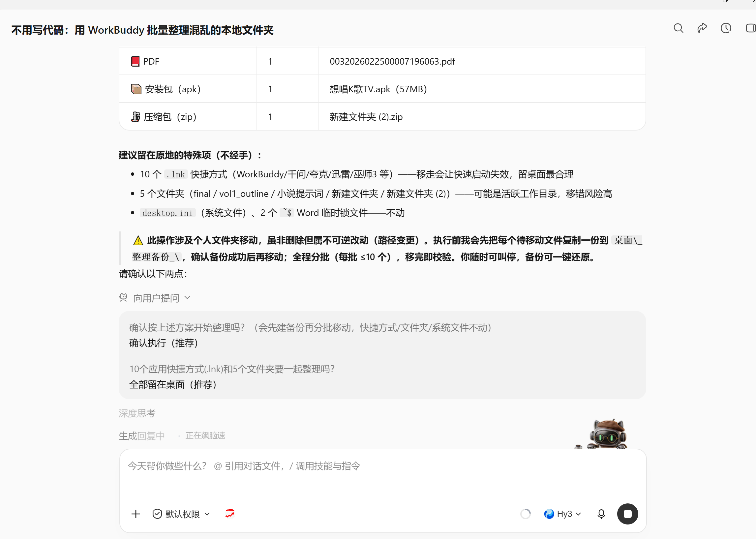Screen dimensions: 756x539
Task: Click the PDF category label
Action: (151, 61)
